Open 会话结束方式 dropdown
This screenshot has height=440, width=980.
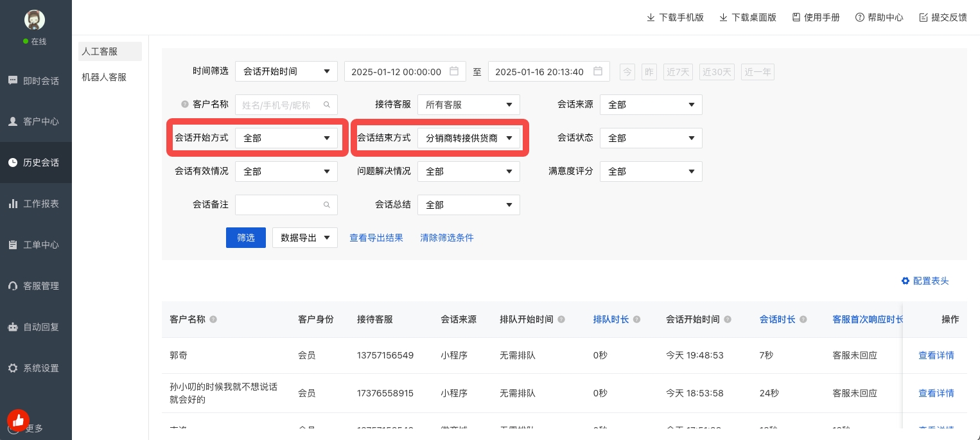[x=469, y=138]
